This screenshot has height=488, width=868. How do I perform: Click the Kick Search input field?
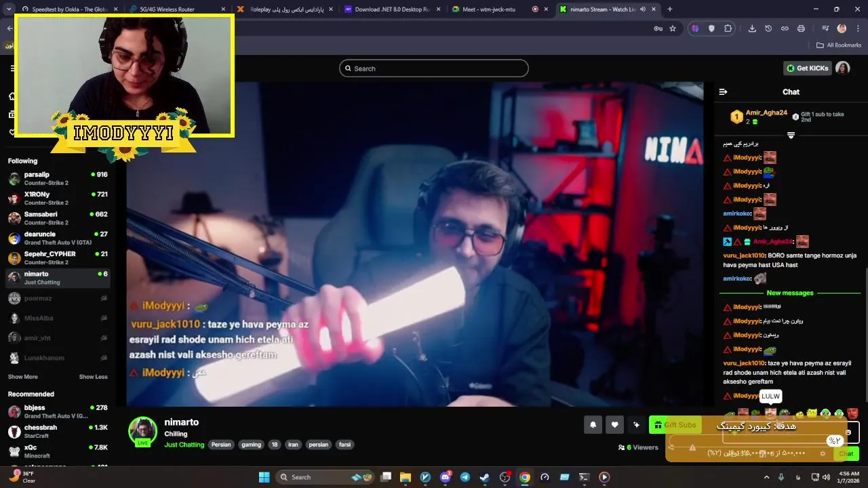click(434, 68)
